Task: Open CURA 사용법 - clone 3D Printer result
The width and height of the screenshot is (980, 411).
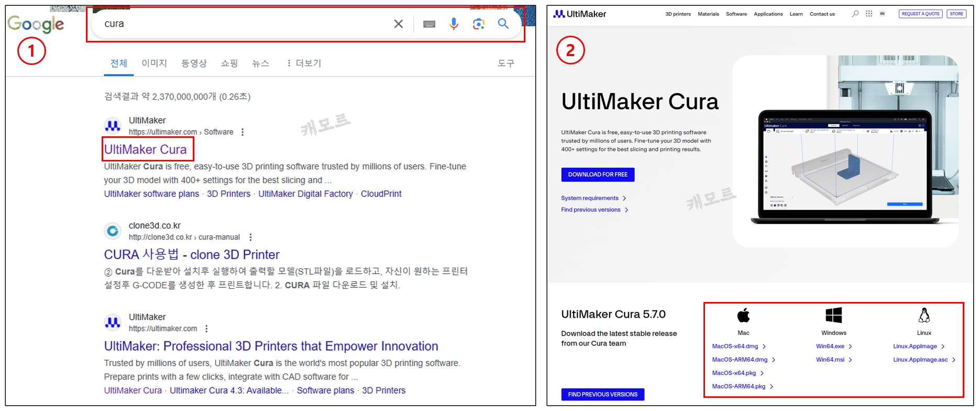Action: (192, 255)
